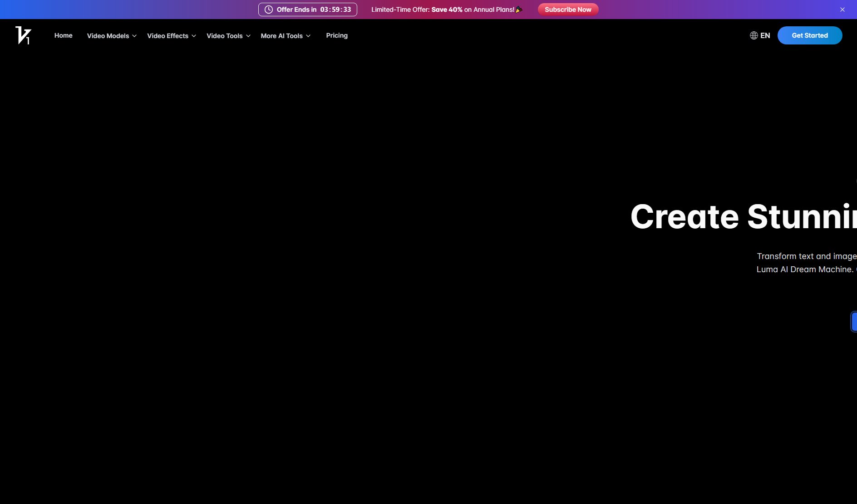
Task: Dismiss the limited-time offer banner
Action: [x=842, y=9]
